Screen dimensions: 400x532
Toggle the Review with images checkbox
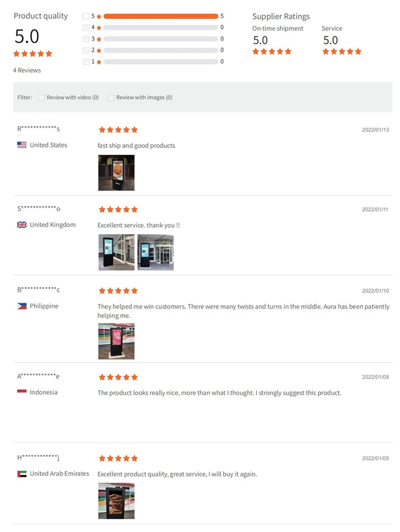(x=111, y=98)
